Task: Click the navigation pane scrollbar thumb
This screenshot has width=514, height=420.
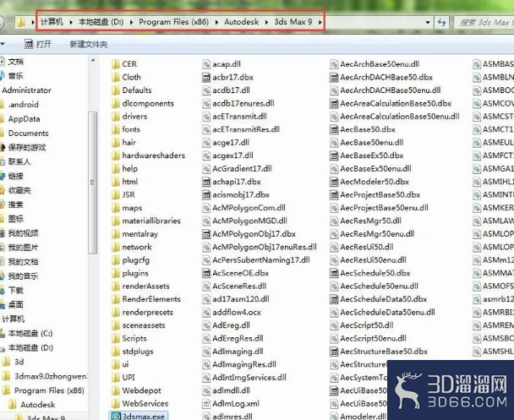Action: (93, 183)
